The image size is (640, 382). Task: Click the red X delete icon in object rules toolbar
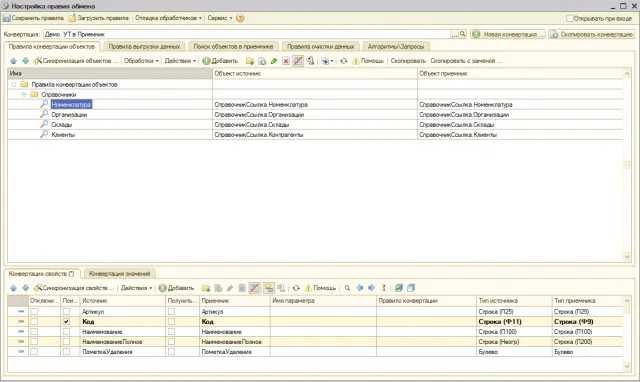pyautogui.click(x=286, y=61)
